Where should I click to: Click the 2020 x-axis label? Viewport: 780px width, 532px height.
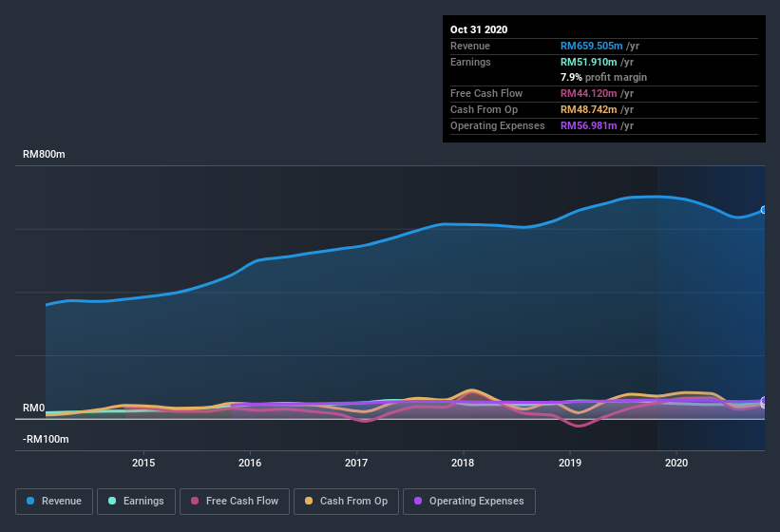point(676,464)
